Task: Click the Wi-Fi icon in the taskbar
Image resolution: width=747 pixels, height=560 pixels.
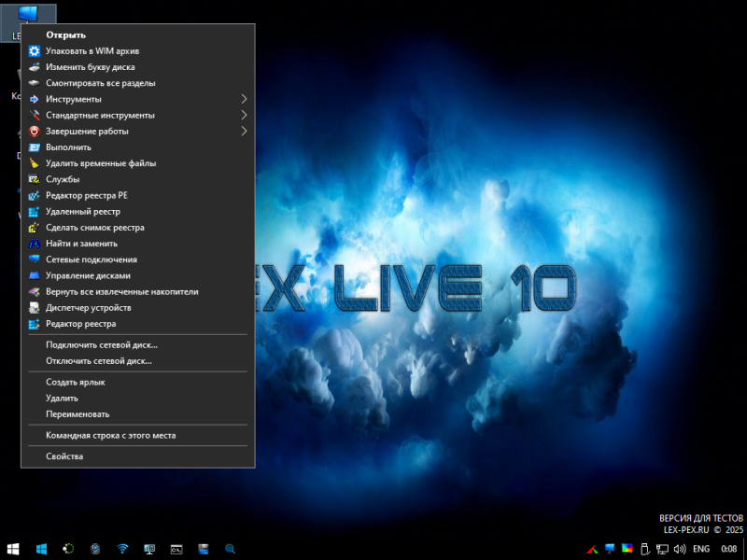Action: click(121, 549)
